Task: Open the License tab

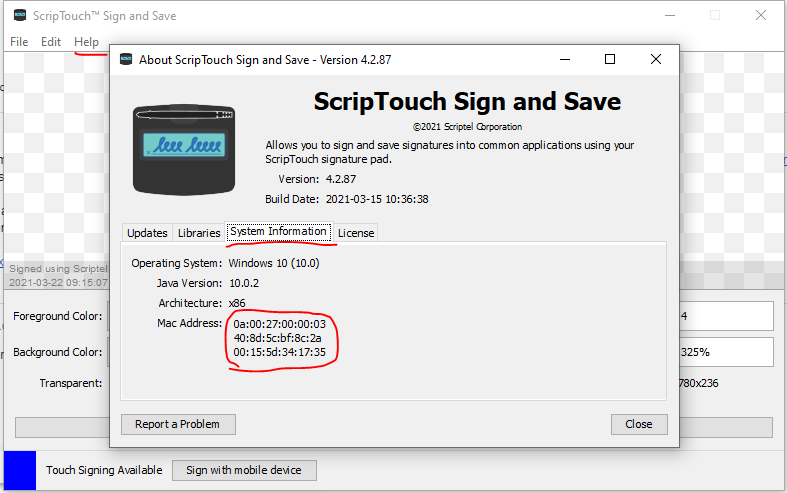Action: pyautogui.click(x=356, y=233)
